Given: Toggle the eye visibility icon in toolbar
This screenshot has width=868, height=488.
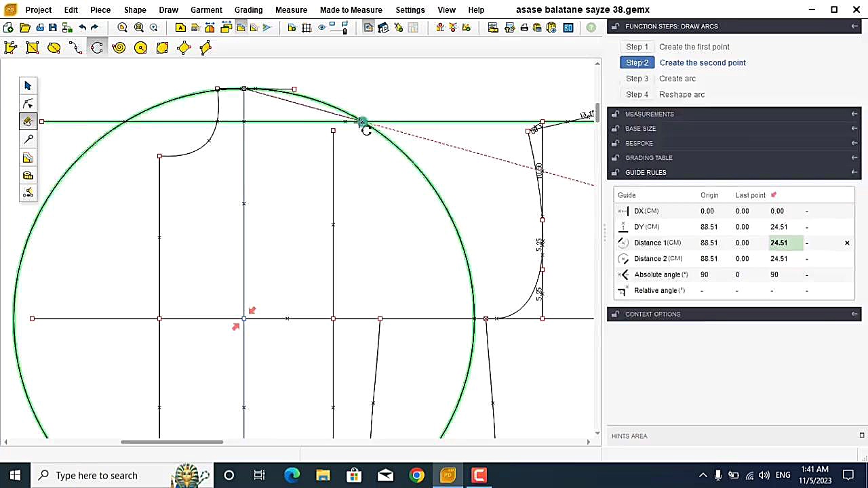Looking at the screenshot, I should point(321,28).
